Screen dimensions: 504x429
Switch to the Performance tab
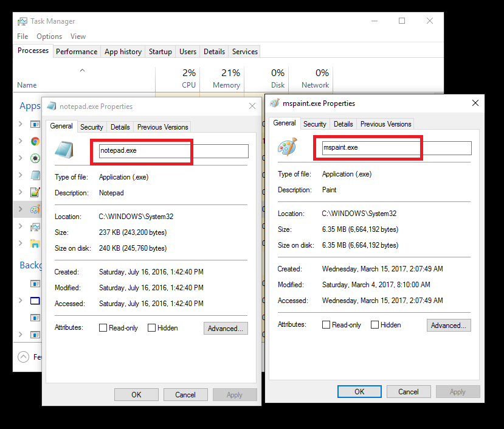77,52
